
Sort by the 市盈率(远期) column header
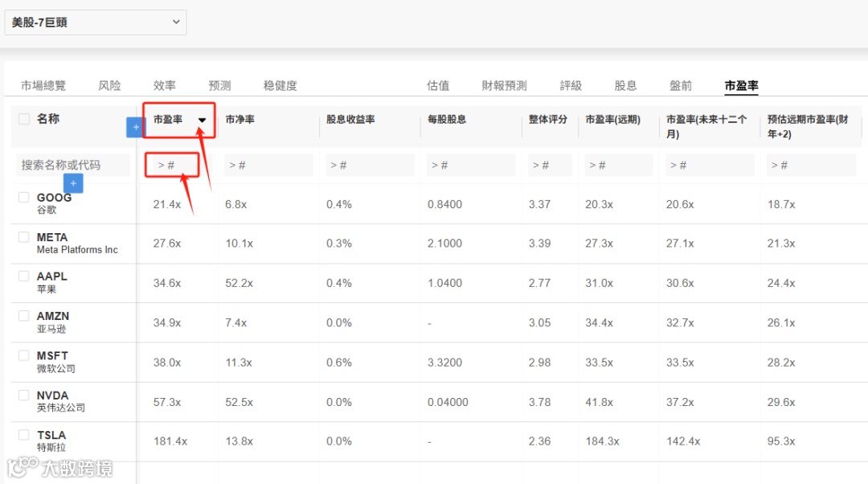click(x=612, y=120)
